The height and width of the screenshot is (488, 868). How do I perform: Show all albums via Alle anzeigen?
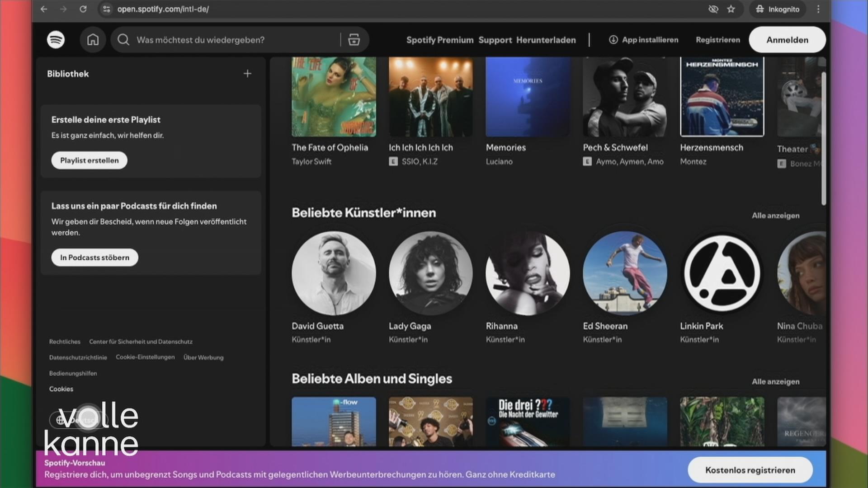[775, 382]
